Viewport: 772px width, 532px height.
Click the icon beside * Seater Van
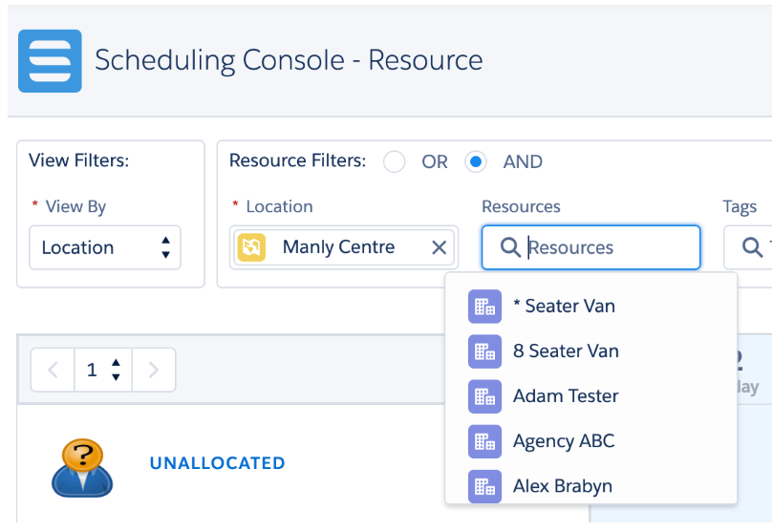(484, 307)
